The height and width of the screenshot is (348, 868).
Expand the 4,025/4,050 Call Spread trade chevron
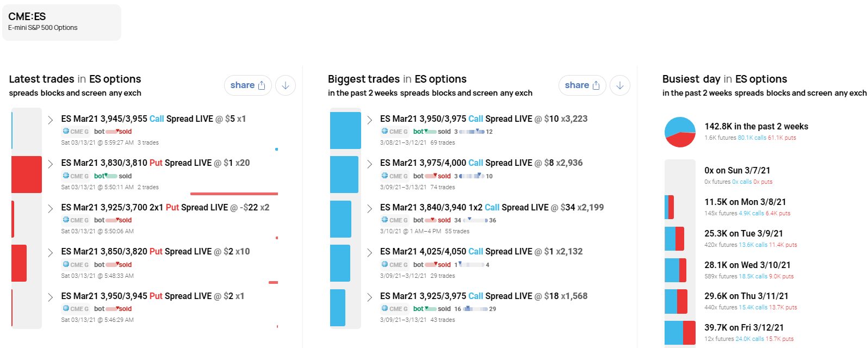[369, 252]
